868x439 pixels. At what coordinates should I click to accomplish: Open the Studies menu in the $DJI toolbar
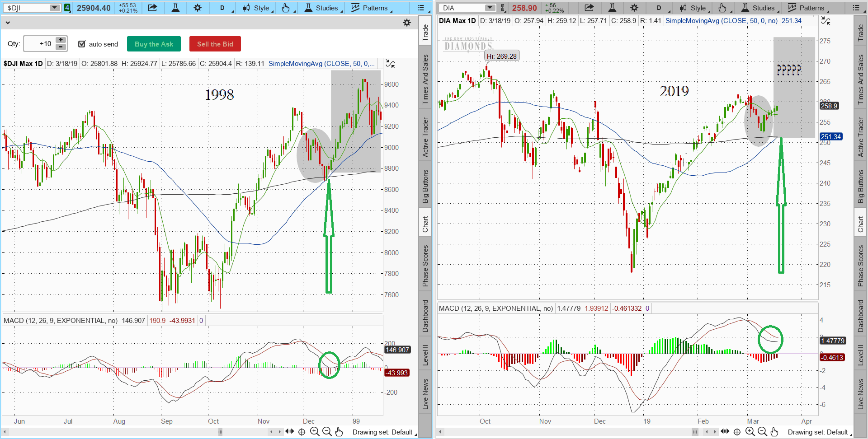[321, 8]
